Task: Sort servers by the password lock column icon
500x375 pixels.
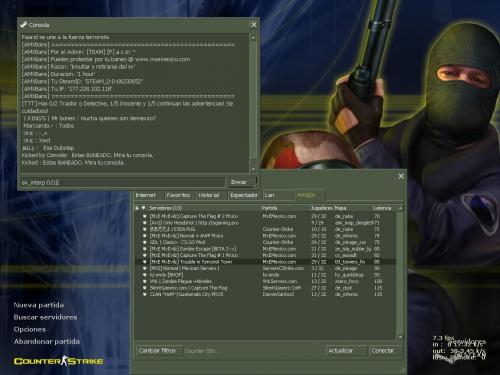Action: pyautogui.click(x=137, y=208)
